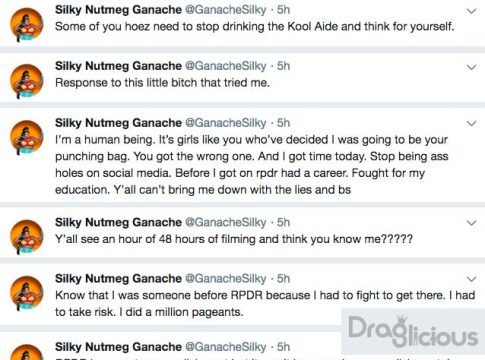Click tweet text 'Response to this little bitch'

(162, 83)
